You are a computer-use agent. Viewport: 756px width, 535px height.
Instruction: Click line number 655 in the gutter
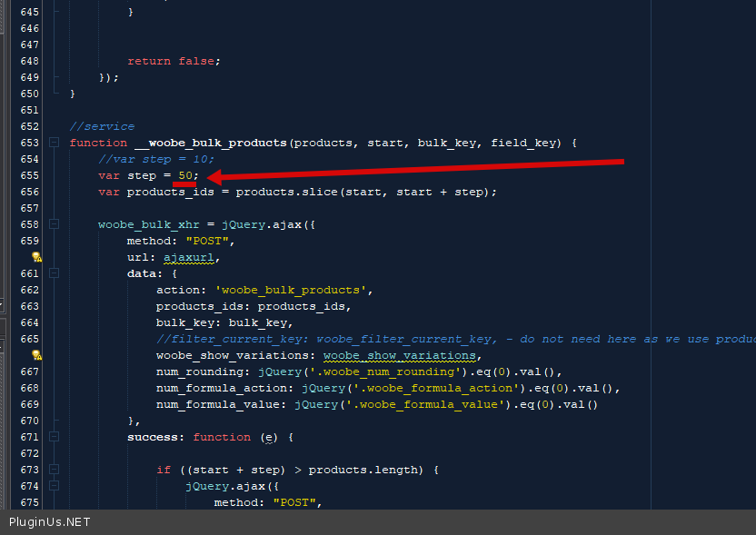click(x=29, y=175)
